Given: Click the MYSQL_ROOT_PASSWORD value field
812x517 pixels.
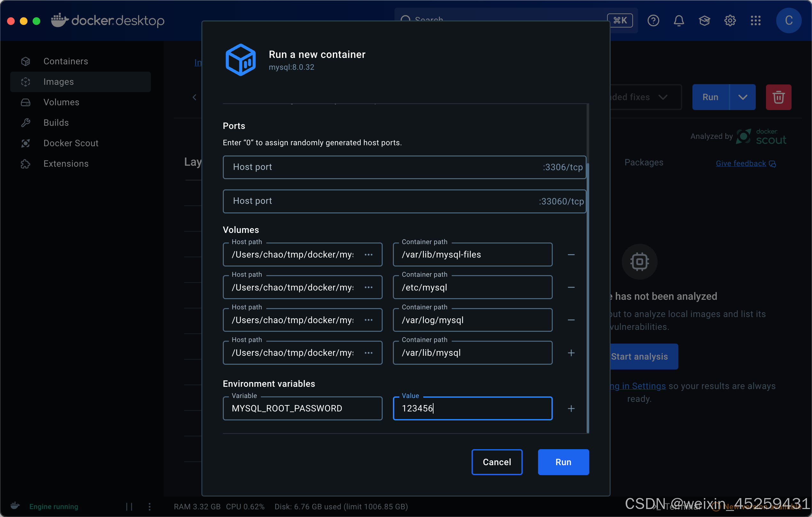Looking at the screenshot, I should (x=472, y=408).
